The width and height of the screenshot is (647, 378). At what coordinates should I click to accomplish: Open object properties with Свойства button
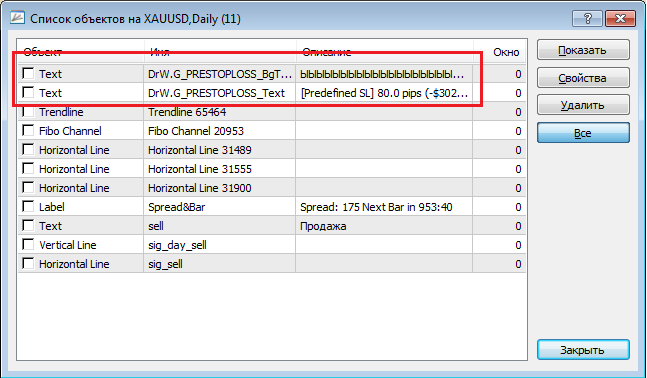point(583,78)
